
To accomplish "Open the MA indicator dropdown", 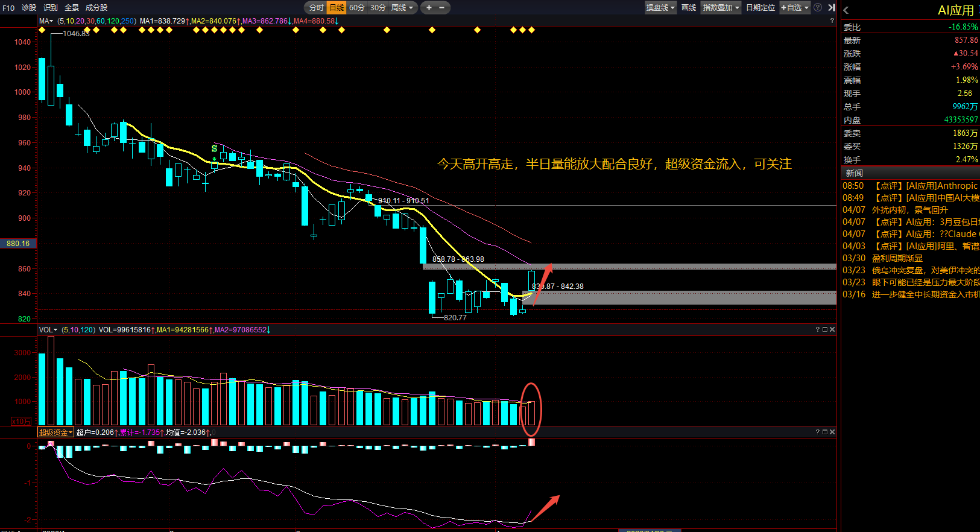I will click(46, 21).
